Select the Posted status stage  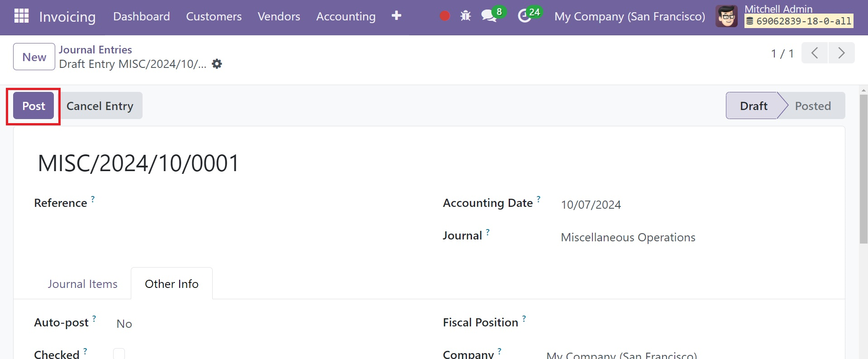[813, 106]
